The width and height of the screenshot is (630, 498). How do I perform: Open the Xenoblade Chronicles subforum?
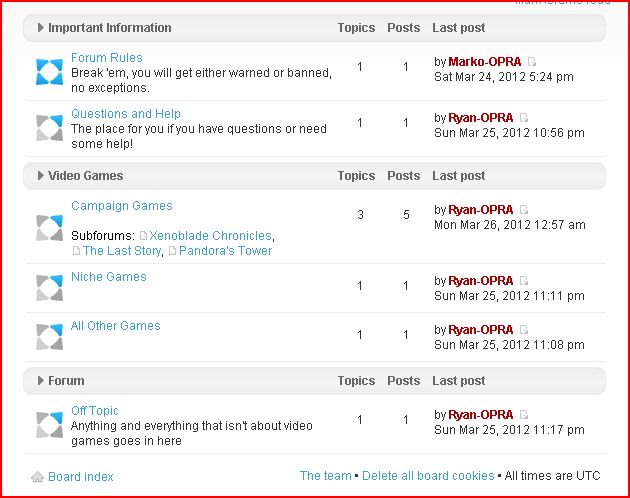tap(211, 236)
